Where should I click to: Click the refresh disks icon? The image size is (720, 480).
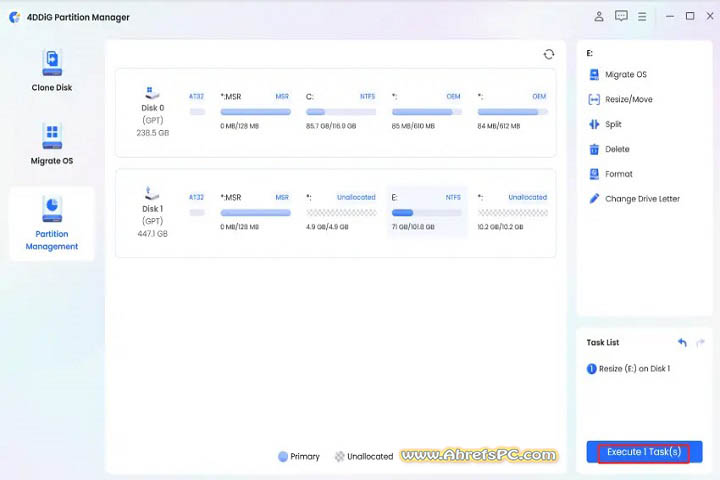(549, 54)
